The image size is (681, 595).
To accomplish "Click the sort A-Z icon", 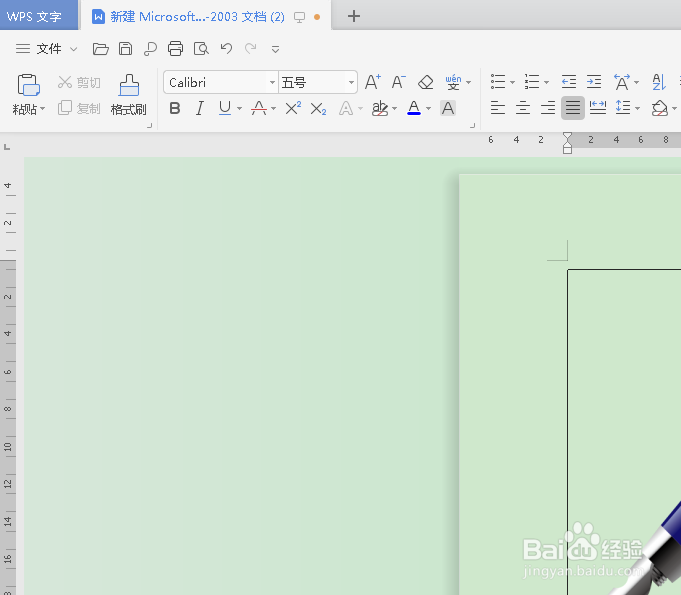I will click(659, 82).
